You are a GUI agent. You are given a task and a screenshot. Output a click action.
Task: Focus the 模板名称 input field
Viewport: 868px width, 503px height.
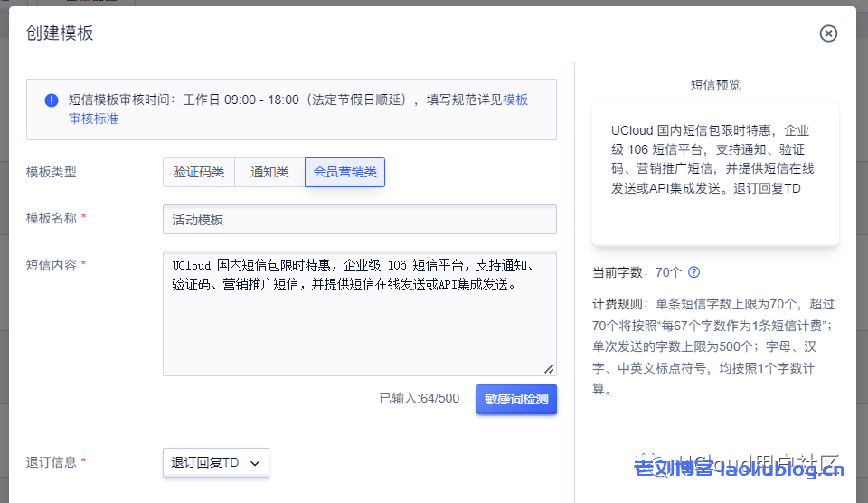point(359,220)
